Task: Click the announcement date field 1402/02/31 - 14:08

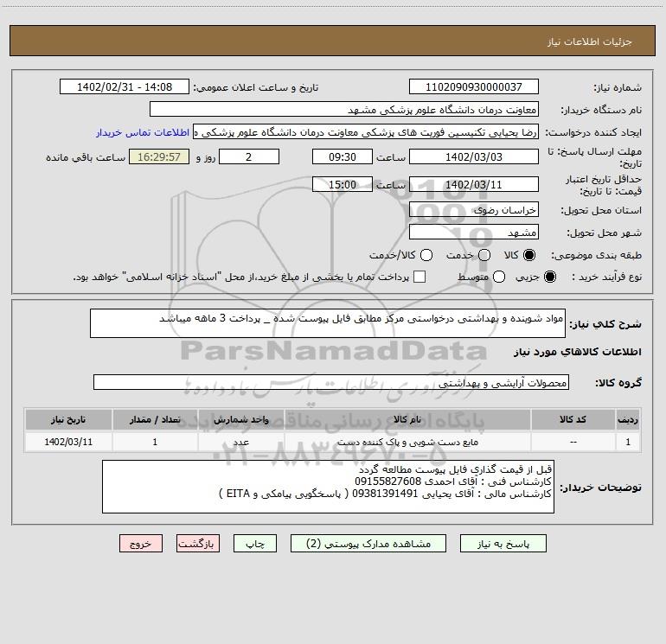Action: pyautogui.click(x=125, y=87)
